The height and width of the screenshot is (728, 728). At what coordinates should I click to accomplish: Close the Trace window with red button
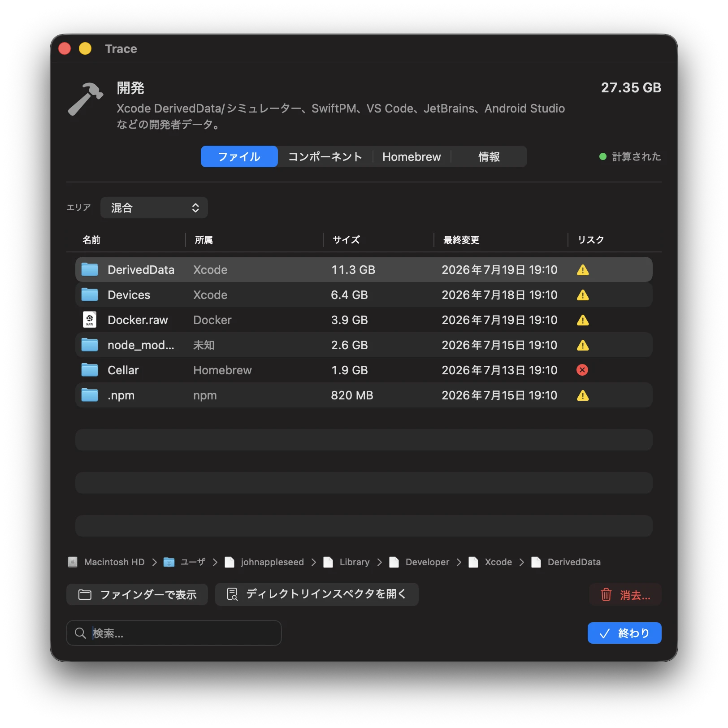[x=65, y=48]
